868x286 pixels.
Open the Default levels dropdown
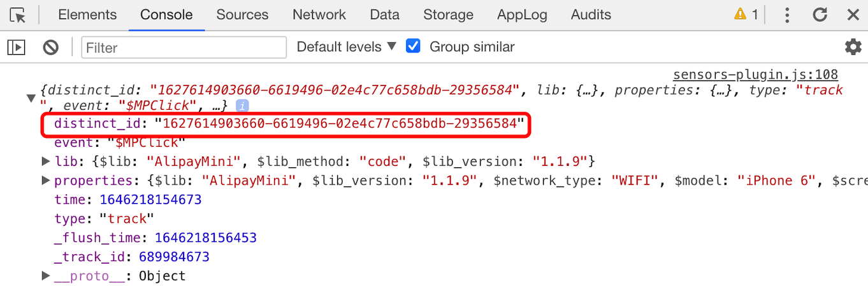346,47
